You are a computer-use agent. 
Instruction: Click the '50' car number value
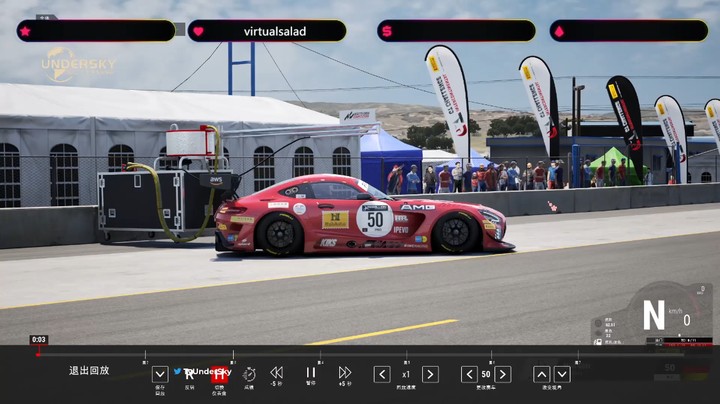pos(486,375)
